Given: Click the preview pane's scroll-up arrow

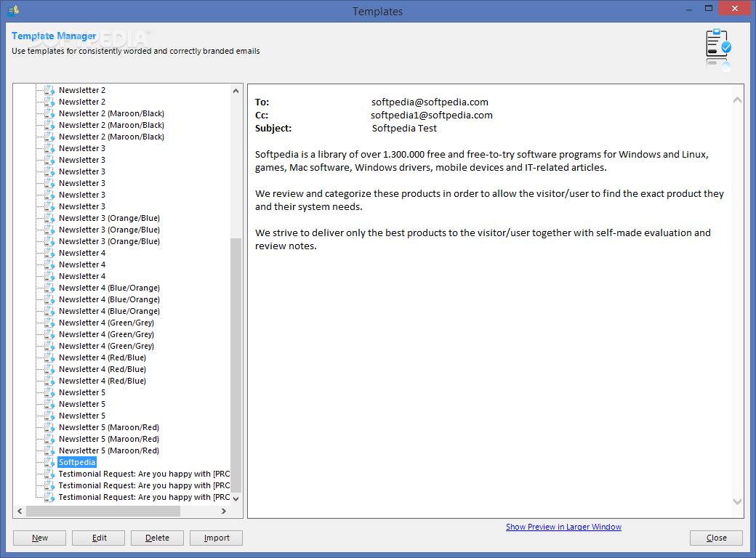Looking at the screenshot, I should 737,100.
